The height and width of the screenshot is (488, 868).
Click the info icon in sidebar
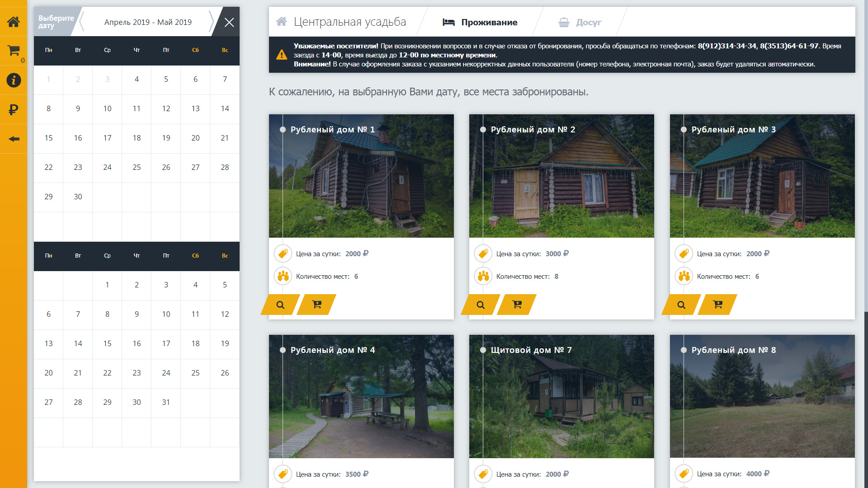[x=14, y=80]
